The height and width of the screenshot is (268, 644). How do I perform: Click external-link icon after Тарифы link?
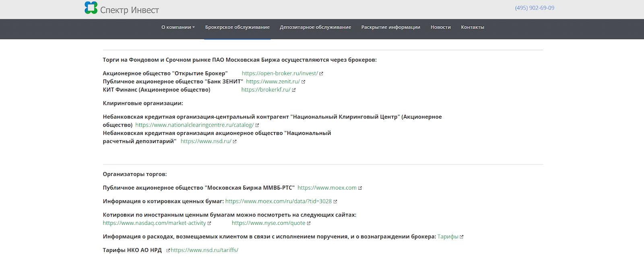click(462, 237)
